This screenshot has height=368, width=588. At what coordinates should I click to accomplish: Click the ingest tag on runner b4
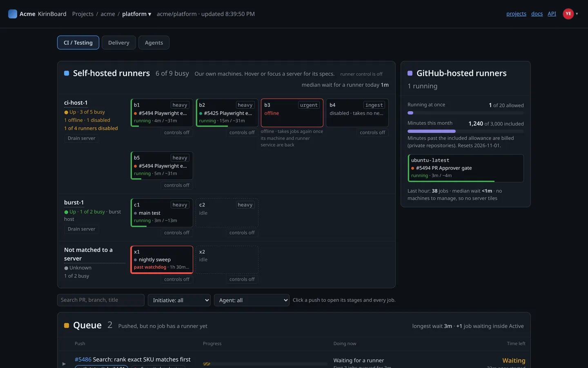point(374,105)
